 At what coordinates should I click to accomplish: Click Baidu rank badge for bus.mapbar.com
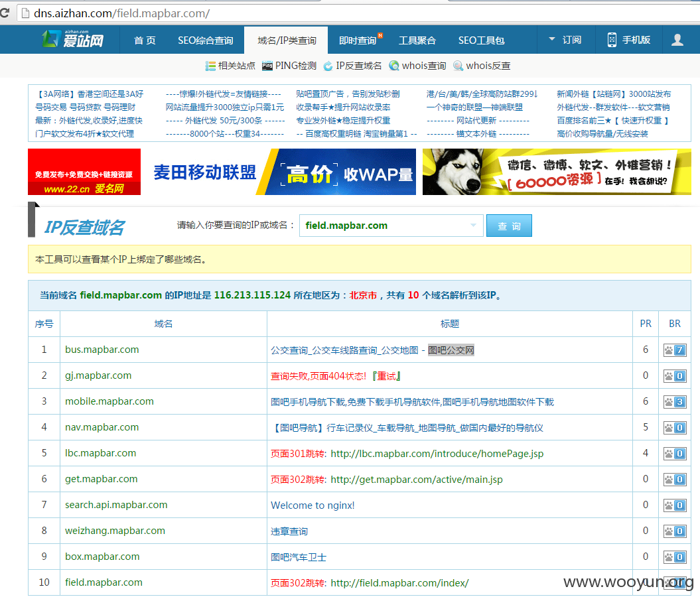675,350
